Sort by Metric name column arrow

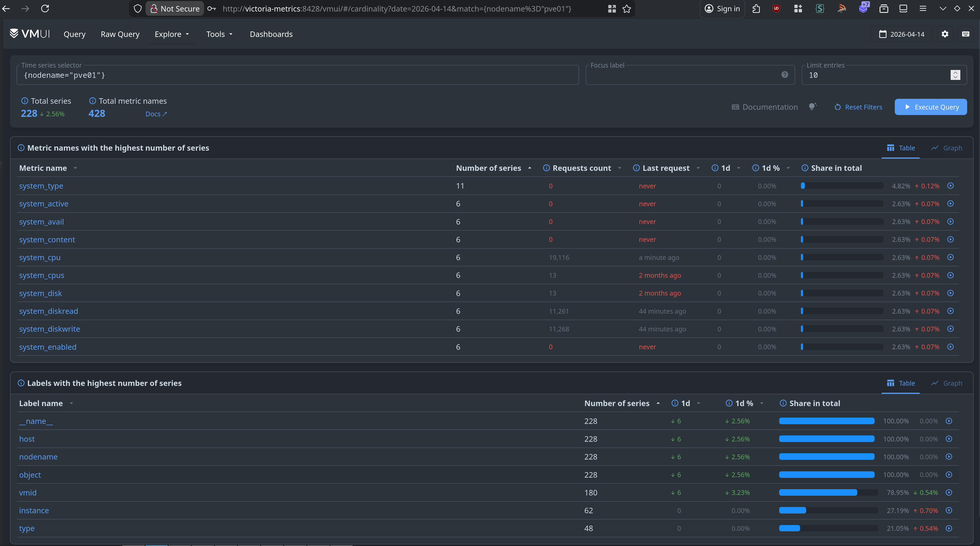click(x=75, y=168)
